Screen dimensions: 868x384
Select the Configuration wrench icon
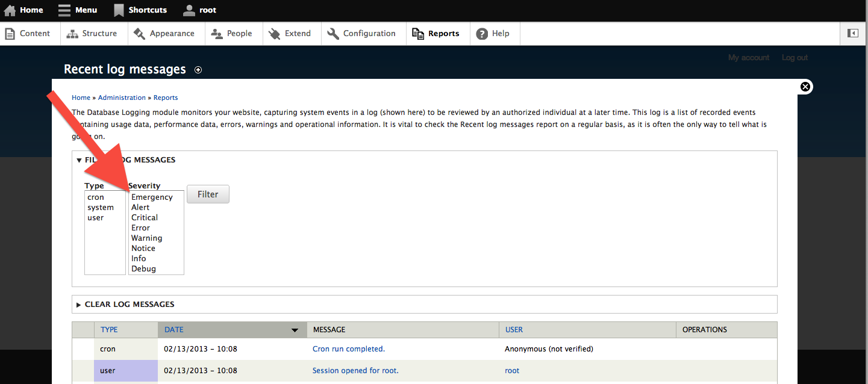(332, 33)
